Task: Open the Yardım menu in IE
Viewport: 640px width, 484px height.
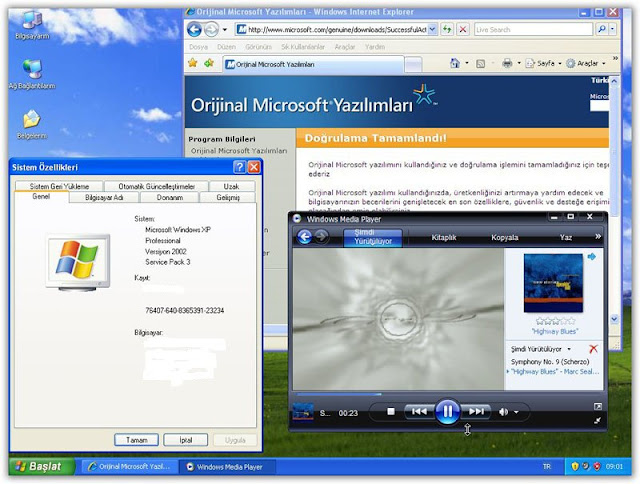Action: click(x=375, y=47)
